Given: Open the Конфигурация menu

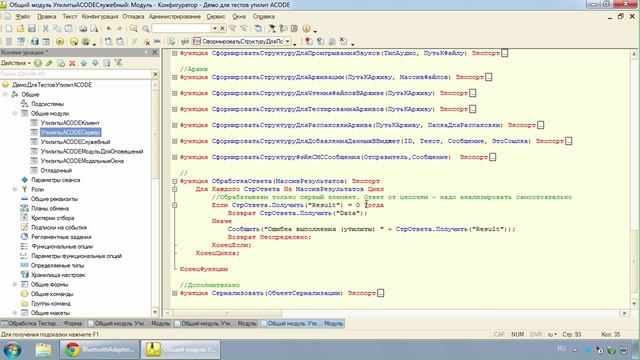Looking at the screenshot, I should pos(100,17).
